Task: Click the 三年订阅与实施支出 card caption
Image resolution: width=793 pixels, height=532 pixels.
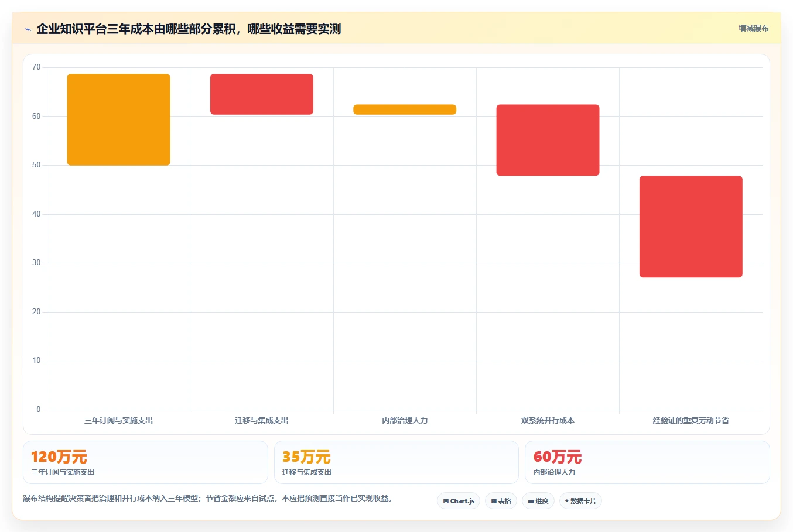Action: click(63, 472)
